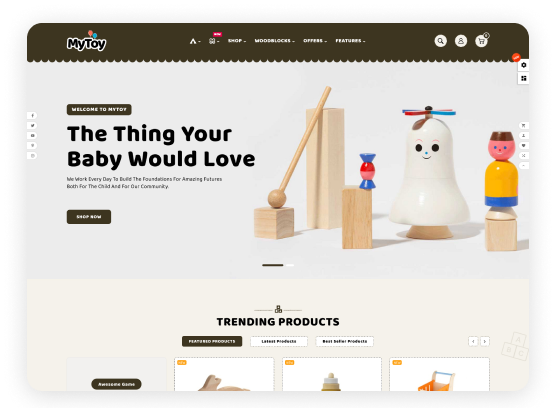Select the Featured Products tab button
The image size is (555, 408).
pyautogui.click(x=212, y=341)
